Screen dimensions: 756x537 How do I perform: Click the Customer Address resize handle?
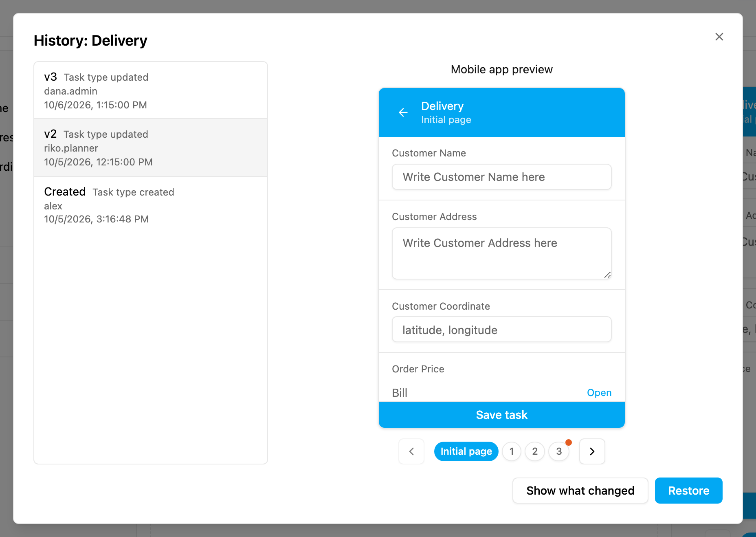click(x=607, y=275)
